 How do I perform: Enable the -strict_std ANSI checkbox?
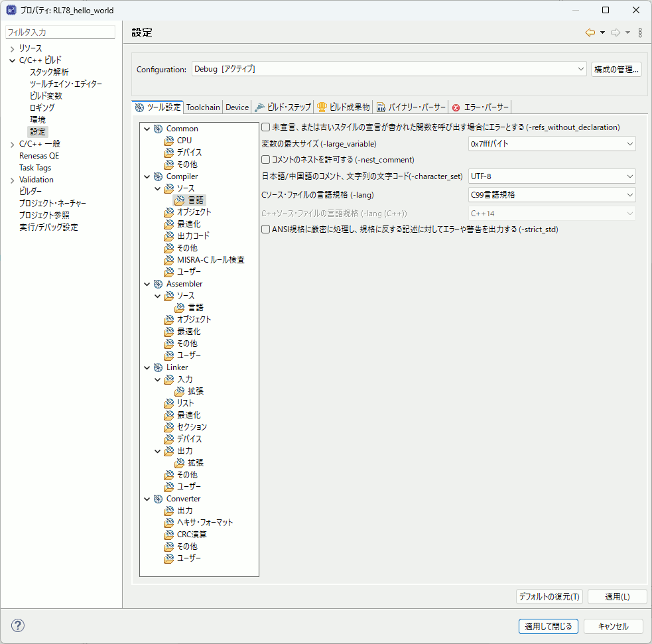(x=266, y=229)
